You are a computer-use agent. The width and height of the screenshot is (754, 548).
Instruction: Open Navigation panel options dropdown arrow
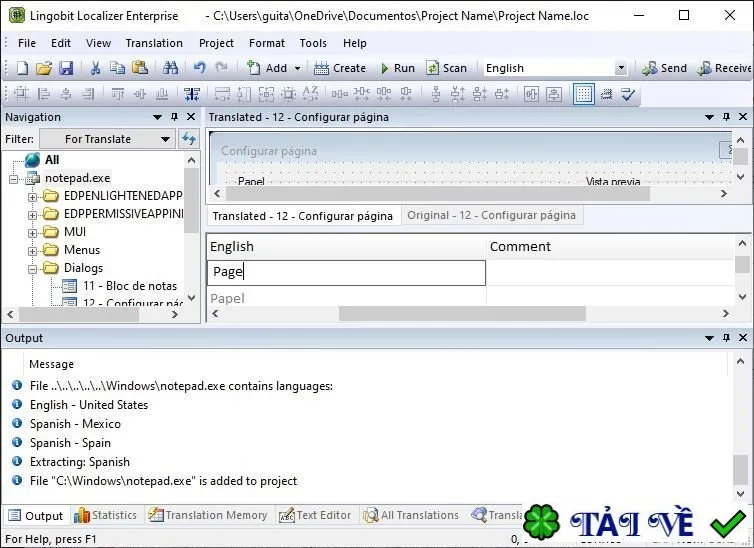pos(157,117)
